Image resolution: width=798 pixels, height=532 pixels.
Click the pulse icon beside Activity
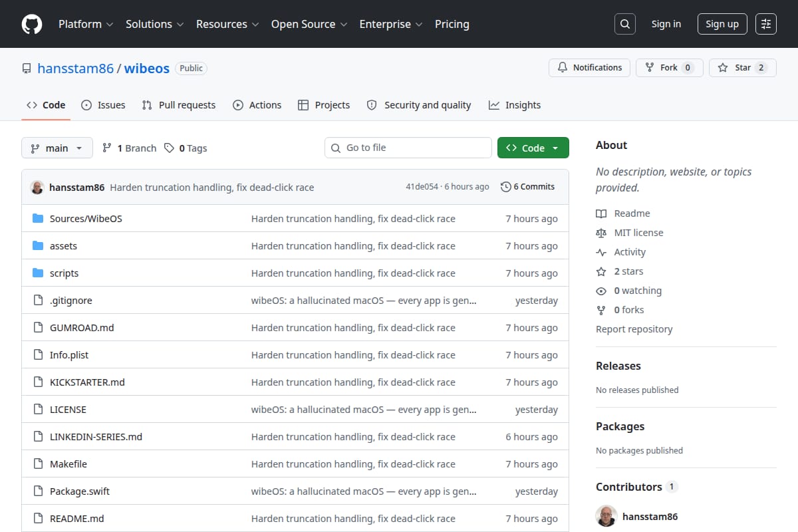(601, 252)
